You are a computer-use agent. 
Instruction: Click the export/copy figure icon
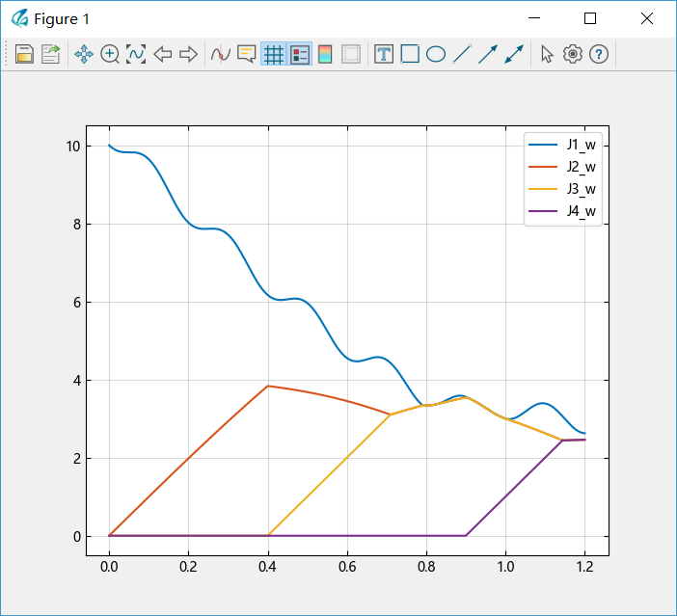[x=51, y=54]
